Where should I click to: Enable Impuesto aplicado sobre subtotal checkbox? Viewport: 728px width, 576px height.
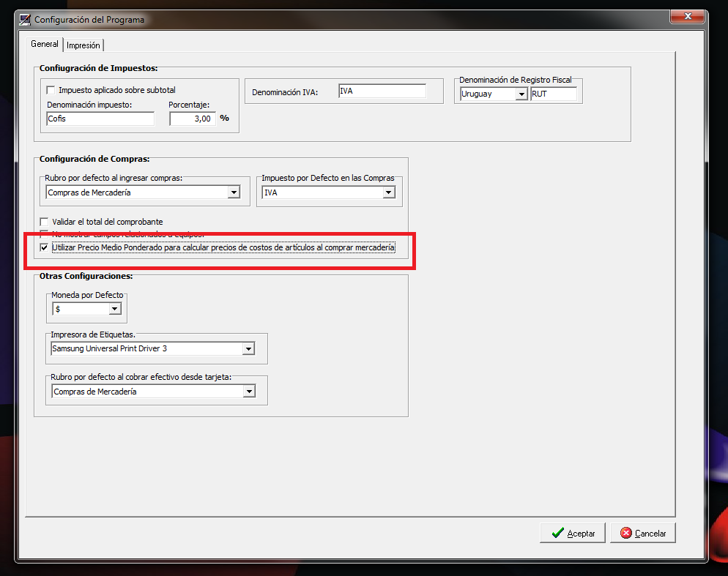[51, 91]
